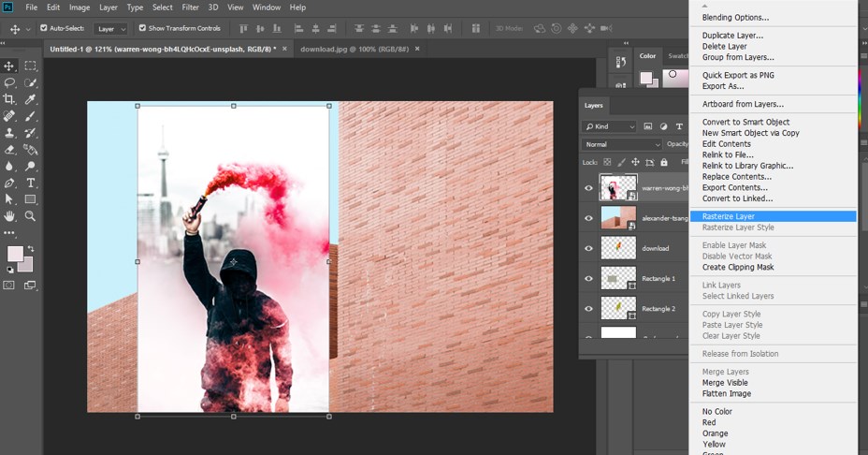The image size is (868, 455).
Task: Select the Crop tool
Action: (9, 99)
